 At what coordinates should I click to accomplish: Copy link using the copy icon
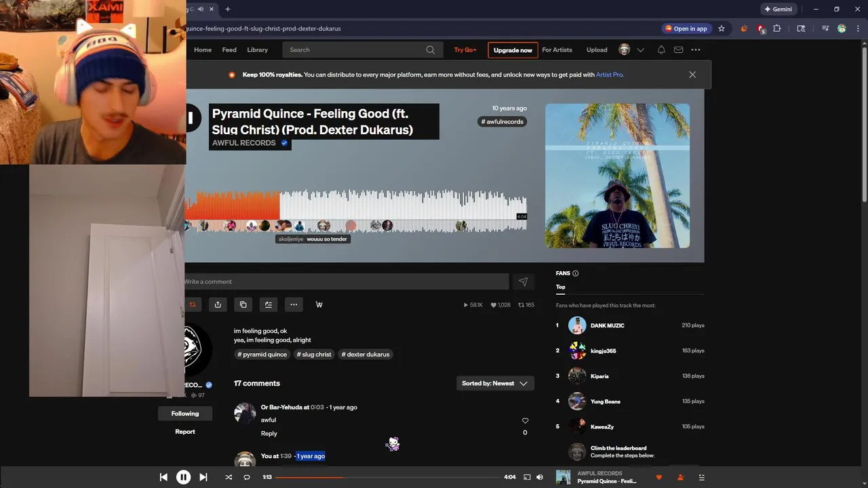(243, 304)
